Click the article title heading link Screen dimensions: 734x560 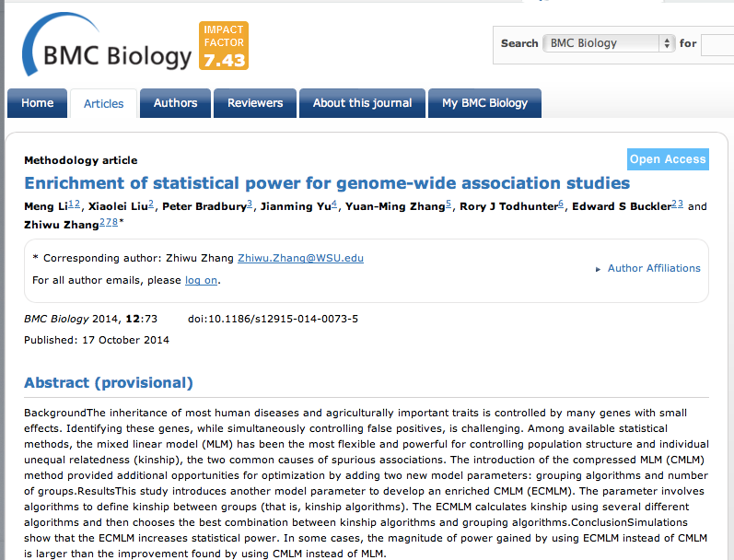coord(326,183)
